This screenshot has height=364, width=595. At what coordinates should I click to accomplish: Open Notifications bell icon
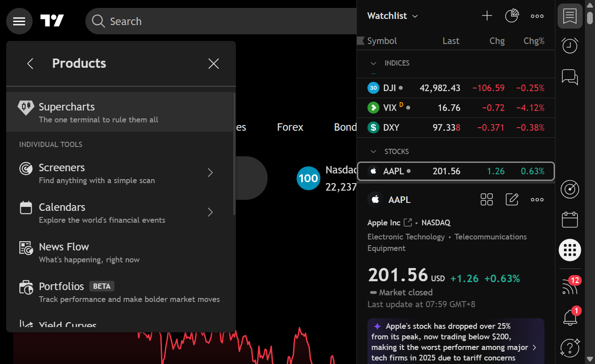coord(570,316)
